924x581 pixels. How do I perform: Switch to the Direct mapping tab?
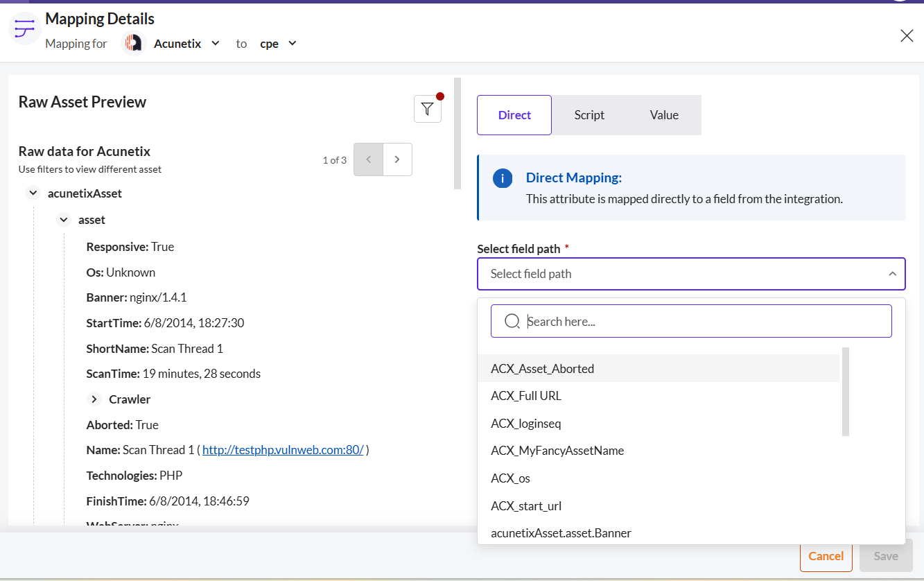pyautogui.click(x=514, y=115)
